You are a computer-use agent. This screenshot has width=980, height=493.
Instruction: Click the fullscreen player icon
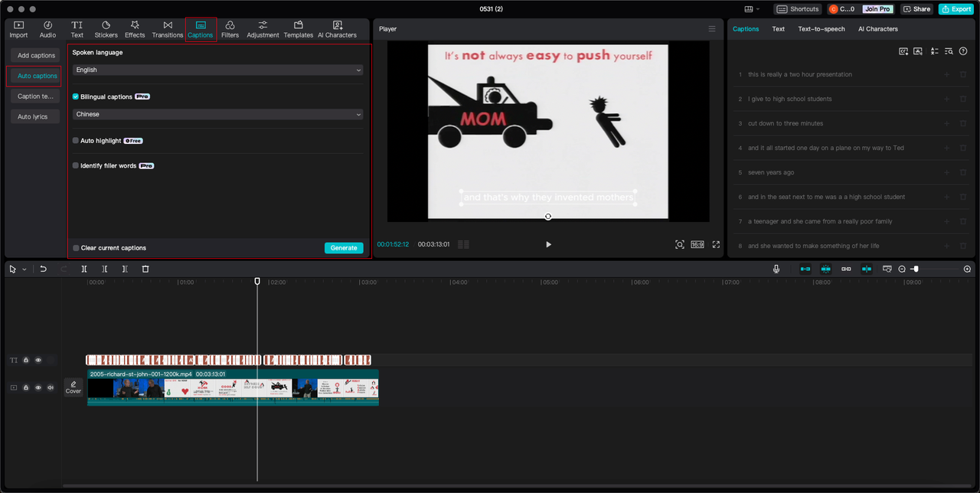717,244
